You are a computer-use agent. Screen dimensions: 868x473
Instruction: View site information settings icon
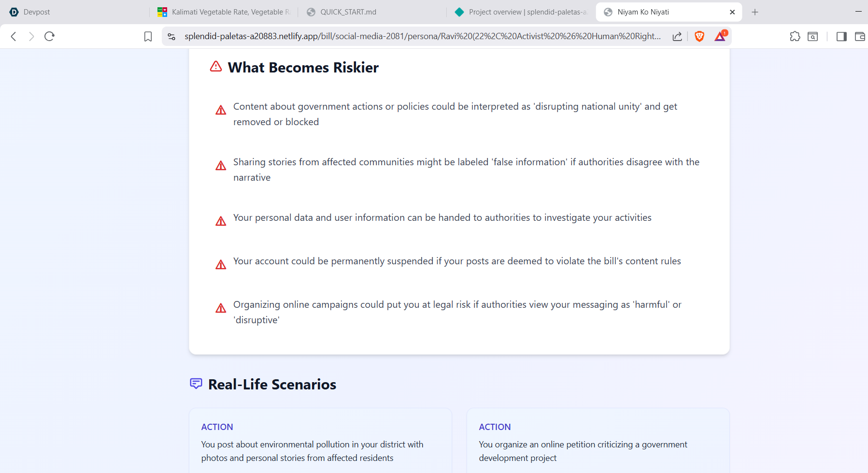click(171, 36)
